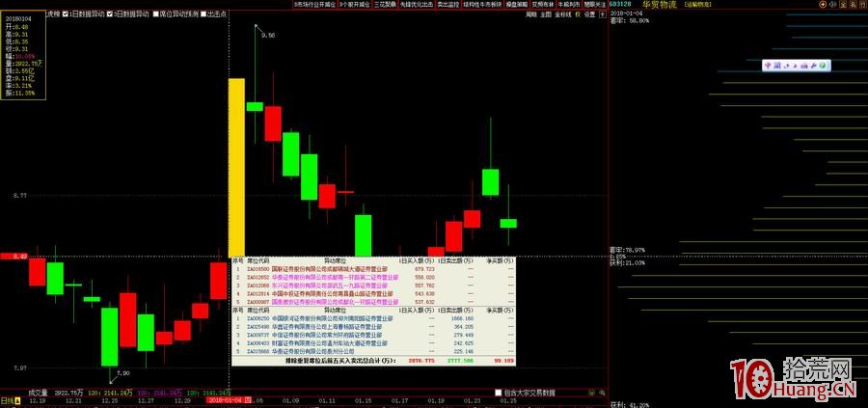Open the 牛股利市 tab
The width and height of the screenshot is (868, 408).
[x=568, y=4]
